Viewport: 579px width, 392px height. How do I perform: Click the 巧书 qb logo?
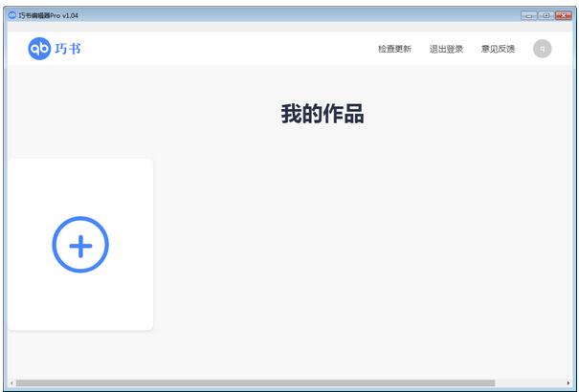pos(55,49)
